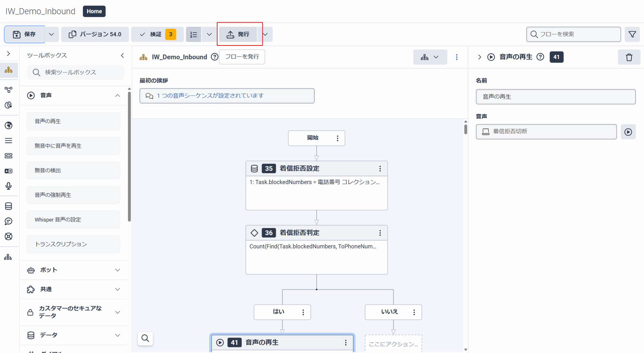Open the 着信拒否判定 node options menu
644x353 pixels.
[x=380, y=233]
